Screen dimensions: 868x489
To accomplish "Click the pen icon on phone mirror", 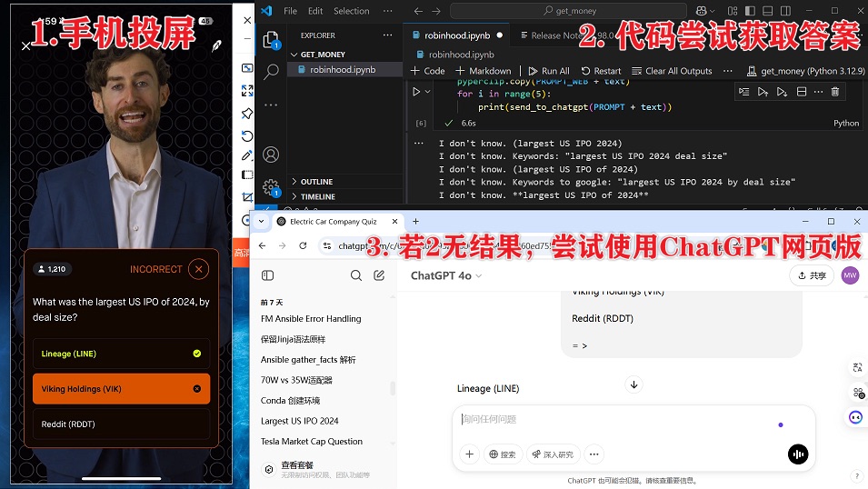I will pos(216,45).
